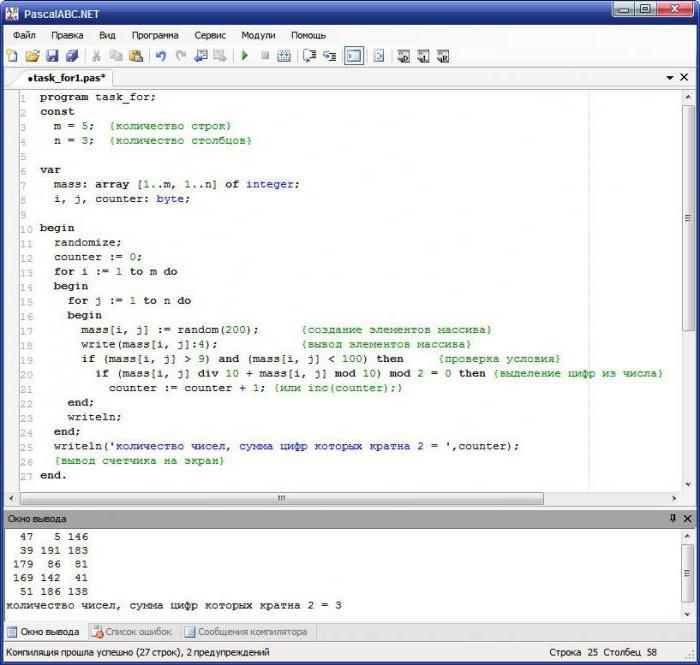Image resolution: width=700 pixels, height=665 pixels.
Task: Click the 'counter := 0;' code line
Action: coord(98,257)
